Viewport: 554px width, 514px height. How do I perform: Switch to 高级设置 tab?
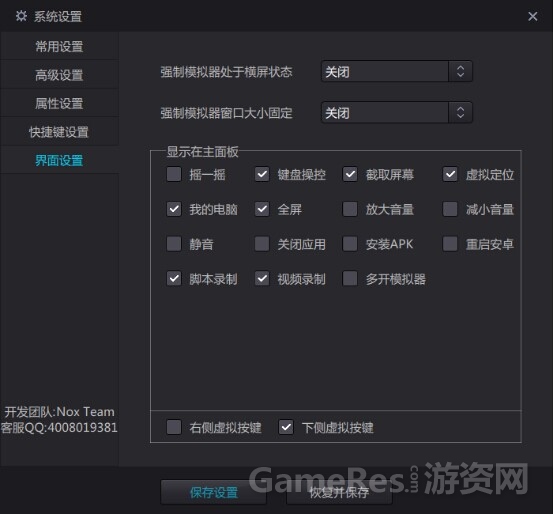point(59,75)
